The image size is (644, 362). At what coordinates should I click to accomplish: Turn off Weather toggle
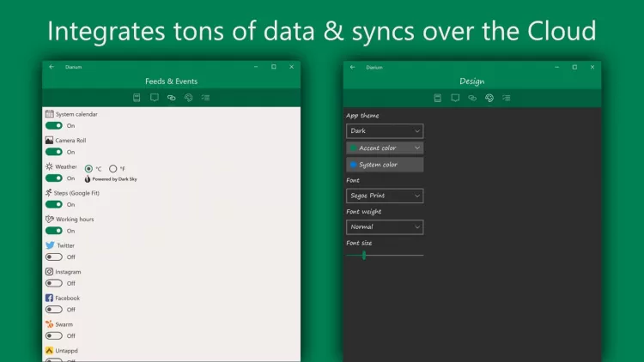click(54, 178)
